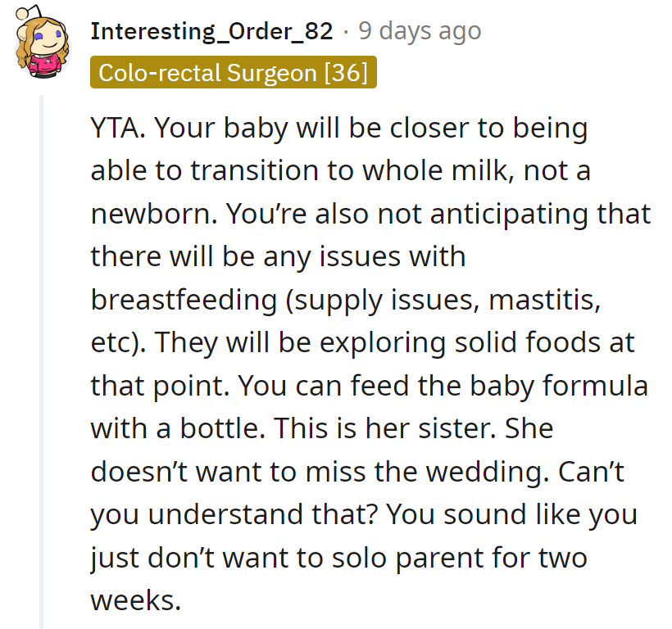Click the word "breastfeeding" in the comment
The height and width of the screenshot is (629, 672).
(x=184, y=299)
